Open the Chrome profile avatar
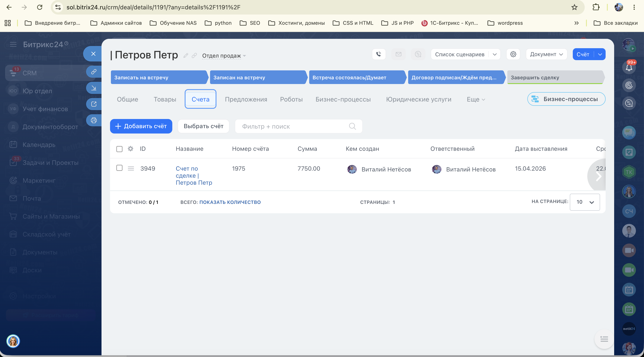The height and width of the screenshot is (357, 644). [x=618, y=7]
